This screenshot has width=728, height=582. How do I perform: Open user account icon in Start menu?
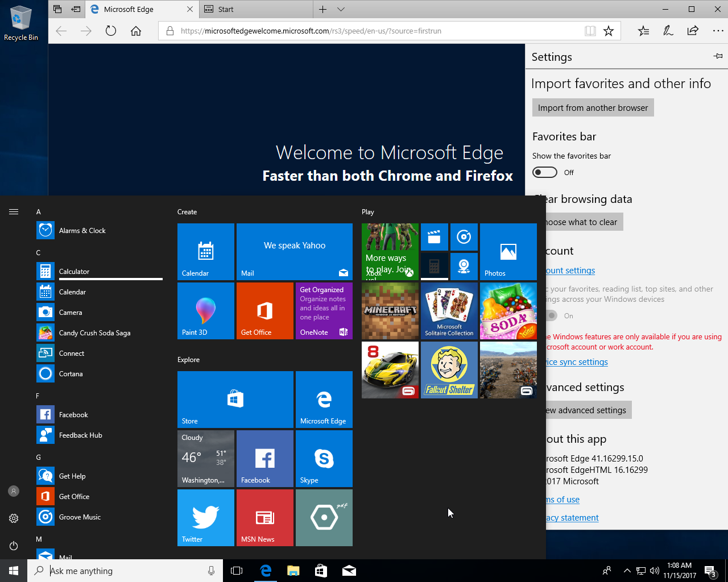(x=14, y=491)
